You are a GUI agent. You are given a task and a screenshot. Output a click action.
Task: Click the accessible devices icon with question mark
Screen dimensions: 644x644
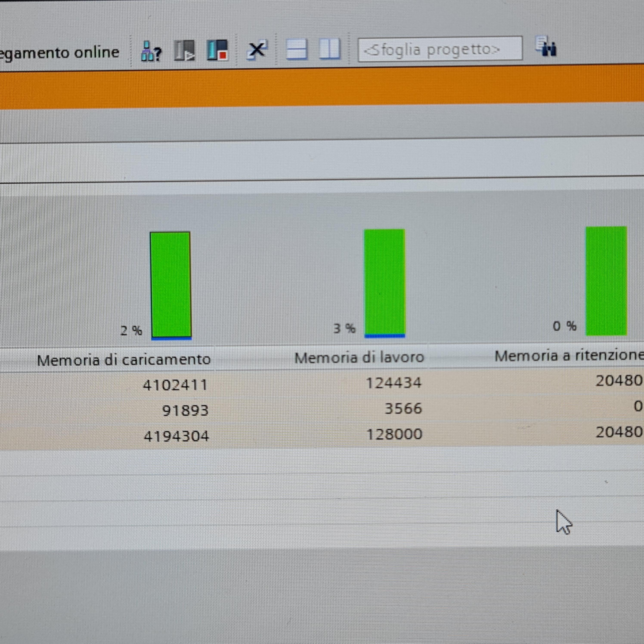pyautogui.click(x=151, y=51)
